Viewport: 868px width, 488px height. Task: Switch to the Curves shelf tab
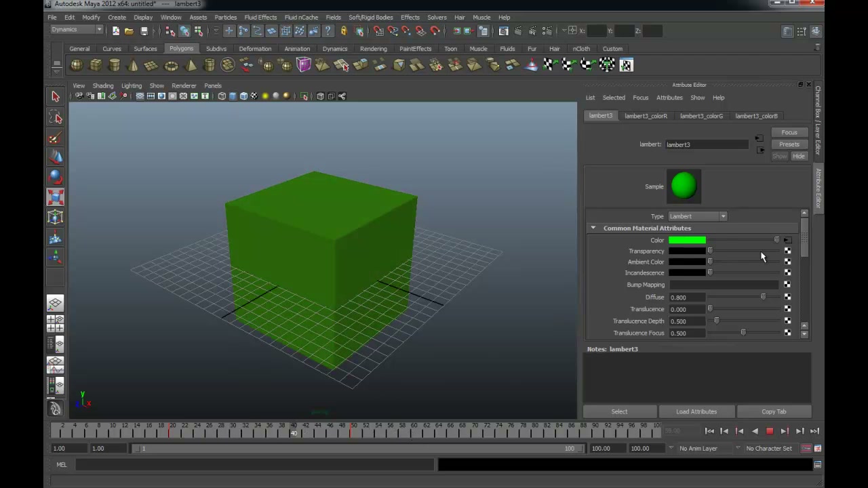pyautogui.click(x=112, y=49)
